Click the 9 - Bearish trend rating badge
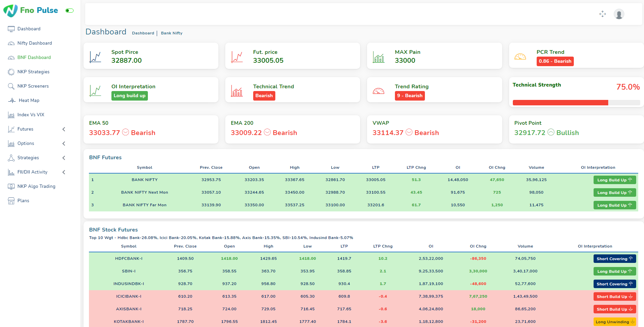The height and width of the screenshot is (327, 644). 410,96
